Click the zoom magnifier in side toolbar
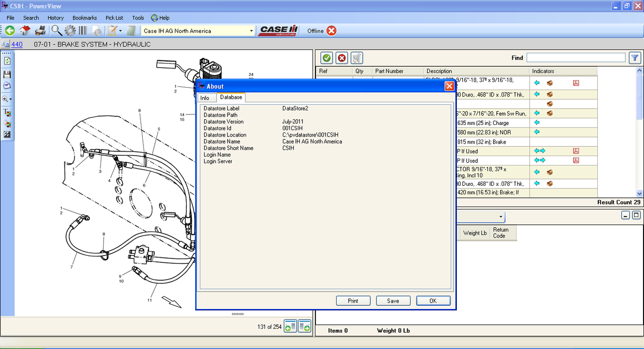The height and width of the screenshot is (349, 644). (6, 99)
